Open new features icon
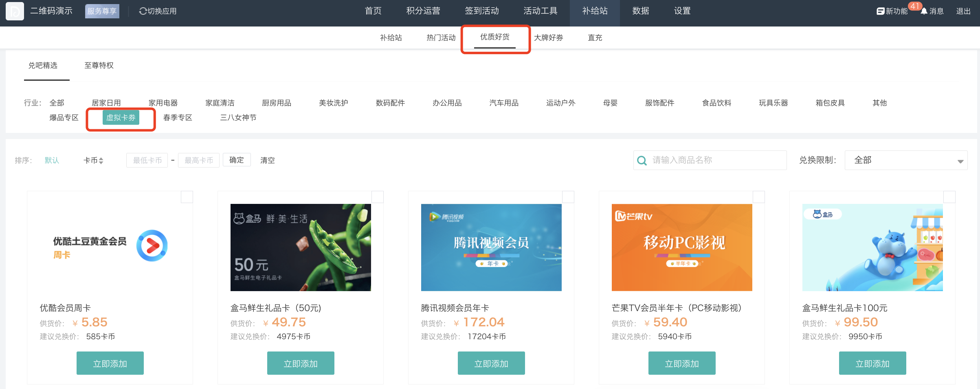The width and height of the screenshot is (980, 389). click(881, 11)
